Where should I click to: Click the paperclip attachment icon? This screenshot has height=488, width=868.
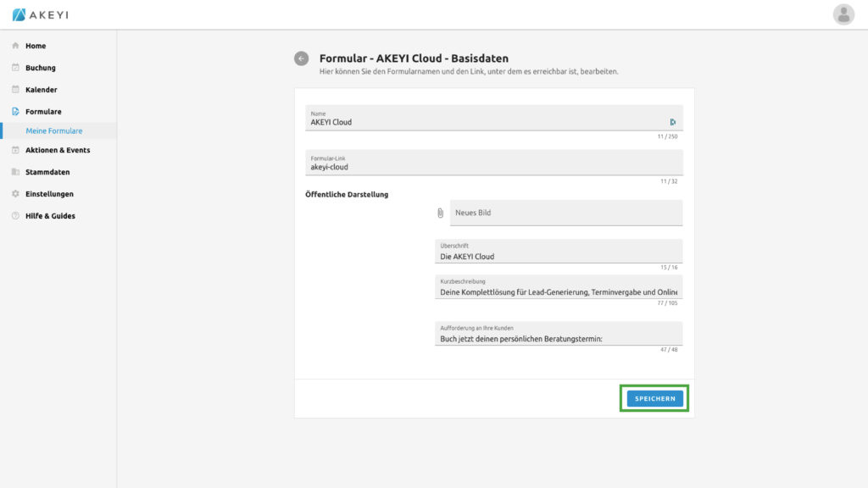point(440,213)
